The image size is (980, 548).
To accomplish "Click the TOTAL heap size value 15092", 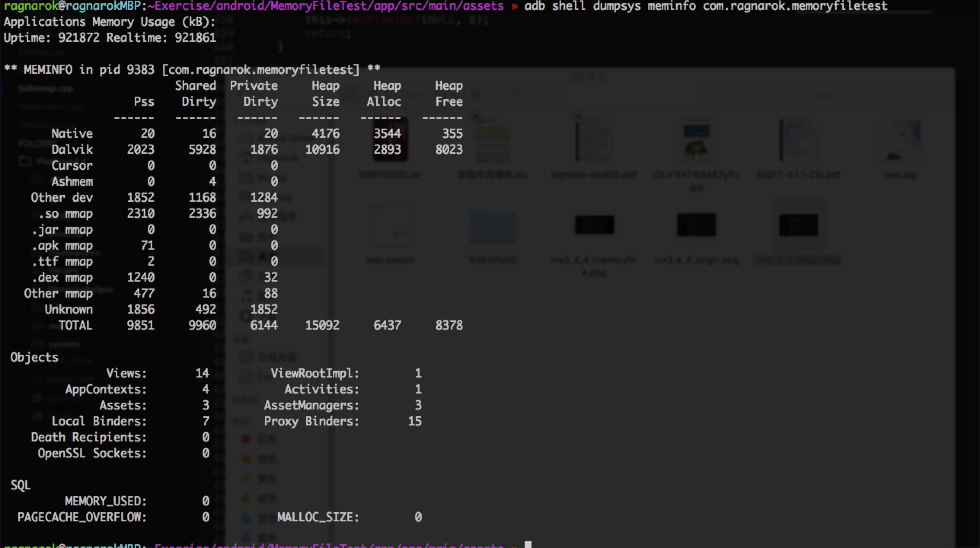I will click(x=322, y=325).
